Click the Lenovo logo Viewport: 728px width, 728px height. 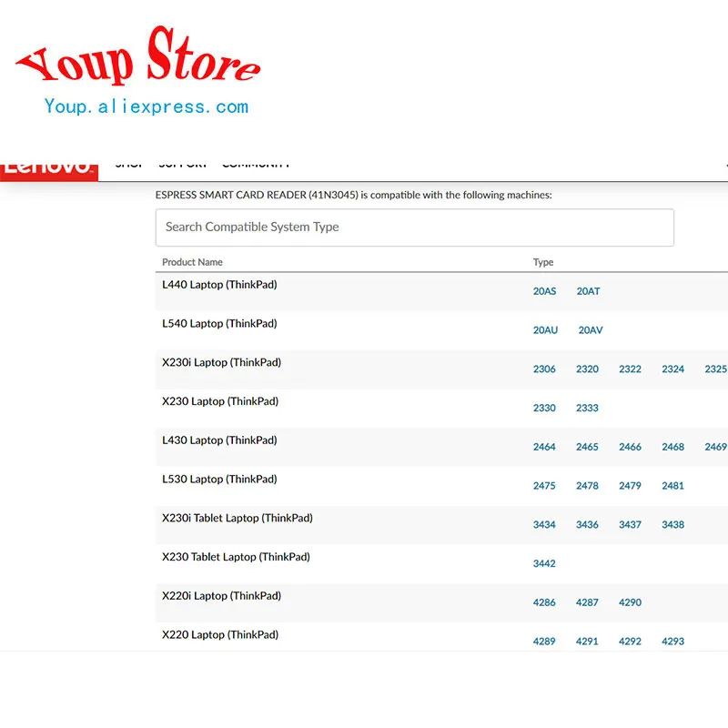pos(49,172)
